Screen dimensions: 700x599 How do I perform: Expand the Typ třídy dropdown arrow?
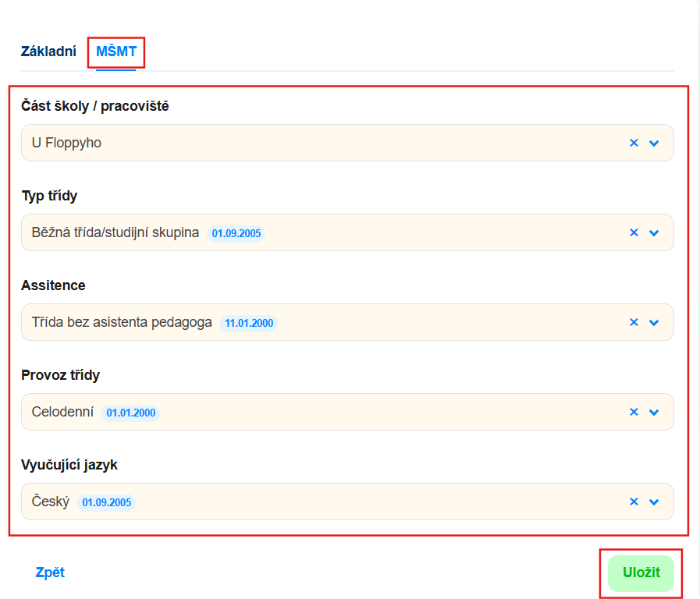click(654, 233)
